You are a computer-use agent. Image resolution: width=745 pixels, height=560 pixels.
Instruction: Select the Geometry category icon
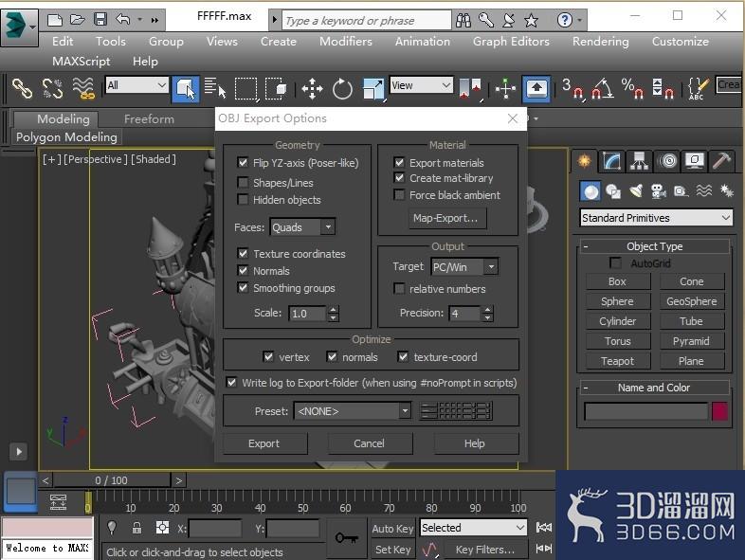pyautogui.click(x=591, y=191)
